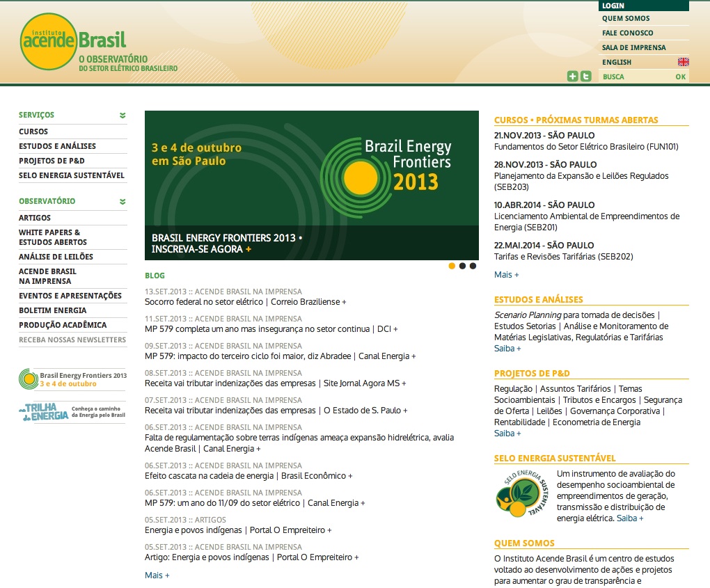Screen dimensions: 710x588
Task: Open the Trilha Energia banner
Action: (x=72, y=411)
